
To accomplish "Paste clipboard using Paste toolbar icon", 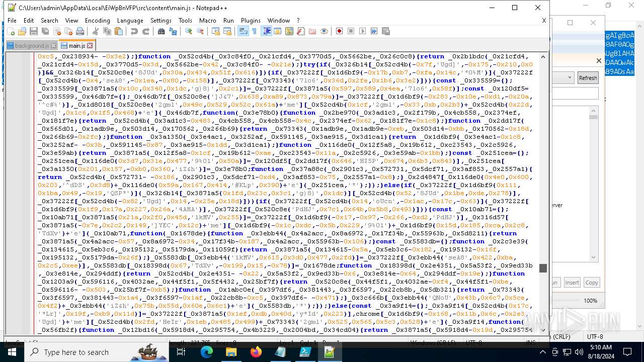I will pyautogui.click(x=119, y=31).
